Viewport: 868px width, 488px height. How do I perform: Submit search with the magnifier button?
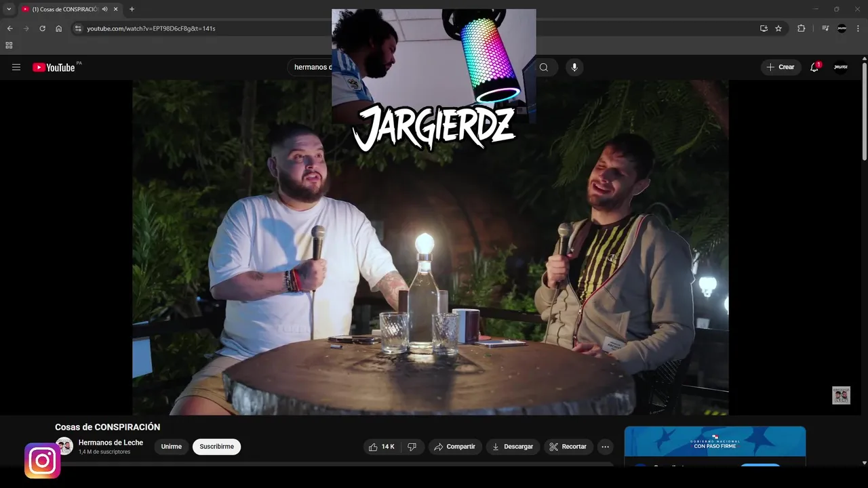[544, 67]
